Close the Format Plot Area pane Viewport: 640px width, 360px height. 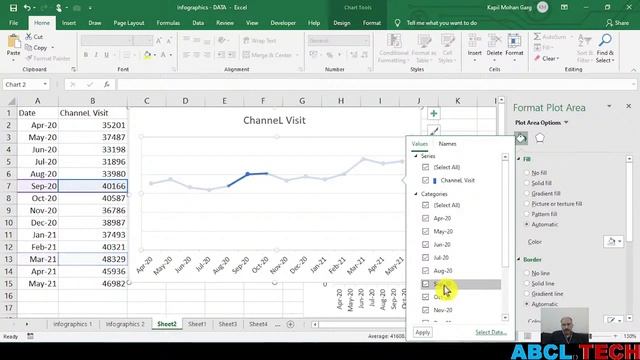tap(629, 106)
